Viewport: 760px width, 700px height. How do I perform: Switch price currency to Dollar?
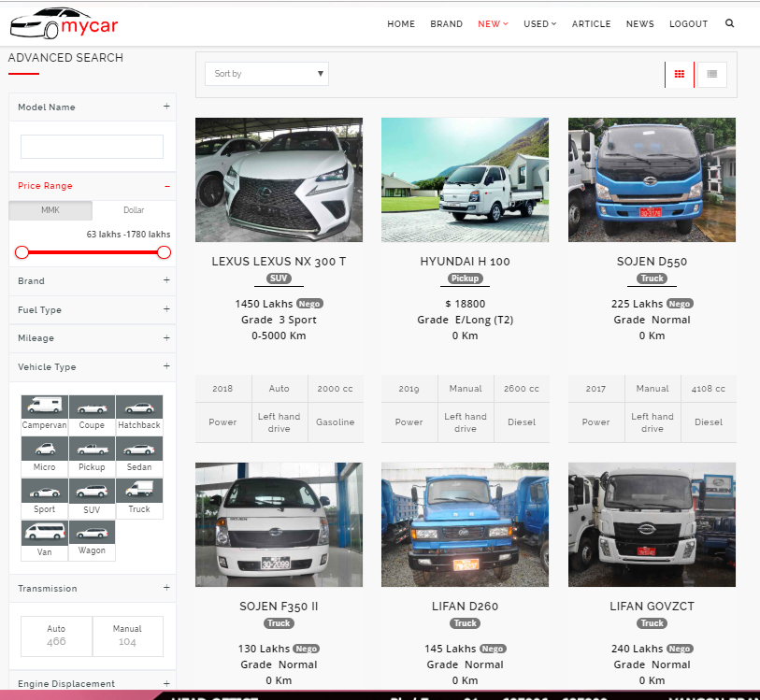(134, 210)
